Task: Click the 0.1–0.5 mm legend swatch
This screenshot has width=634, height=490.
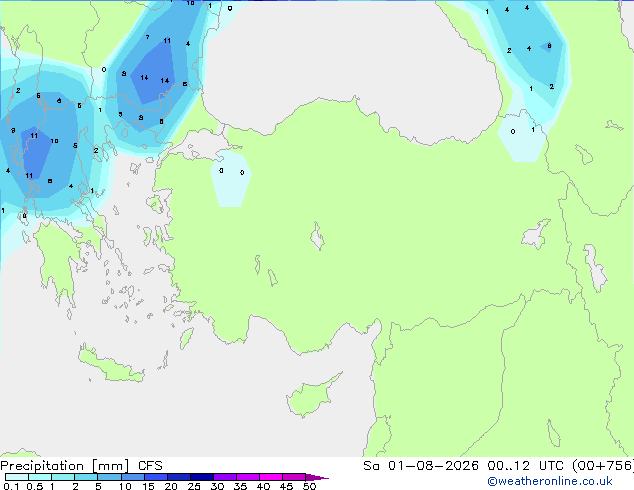Action: (x=17, y=477)
